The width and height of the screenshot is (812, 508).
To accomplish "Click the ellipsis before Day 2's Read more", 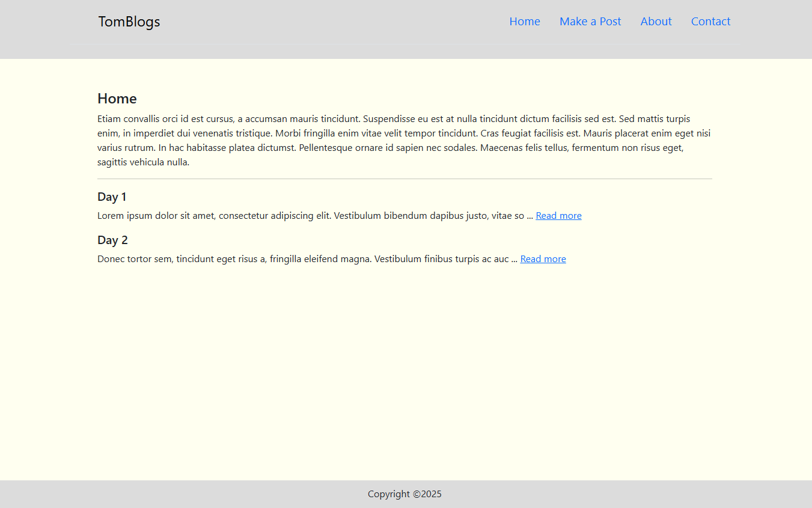I will tap(514, 260).
